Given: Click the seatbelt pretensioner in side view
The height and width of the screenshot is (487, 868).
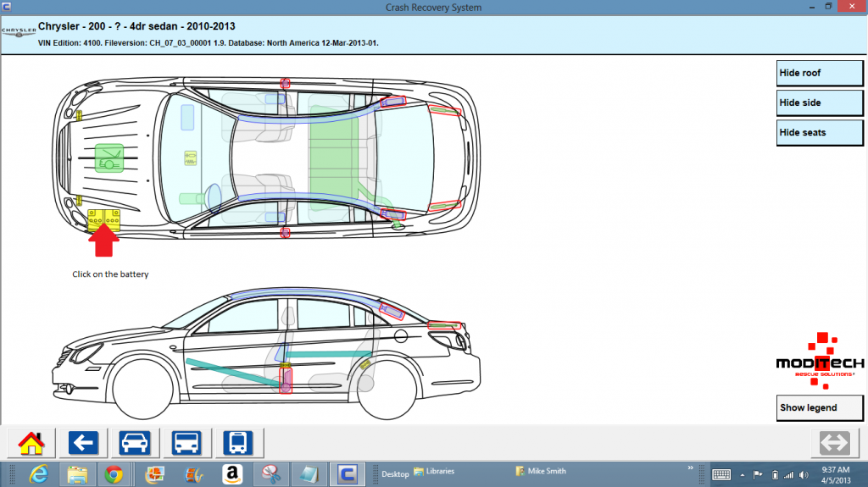Looking at the screenshot, I should pos(286,379).
